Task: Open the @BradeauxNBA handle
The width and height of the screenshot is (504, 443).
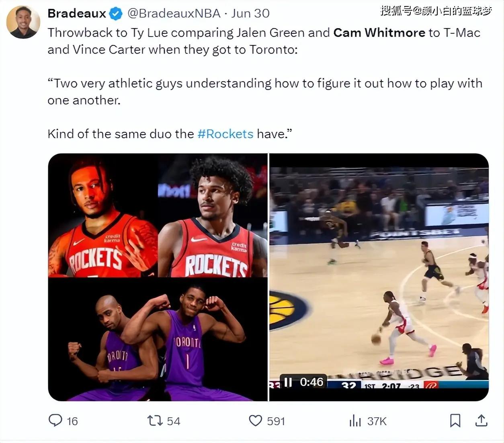Action: pyautogui.click(x=174, y=13)
